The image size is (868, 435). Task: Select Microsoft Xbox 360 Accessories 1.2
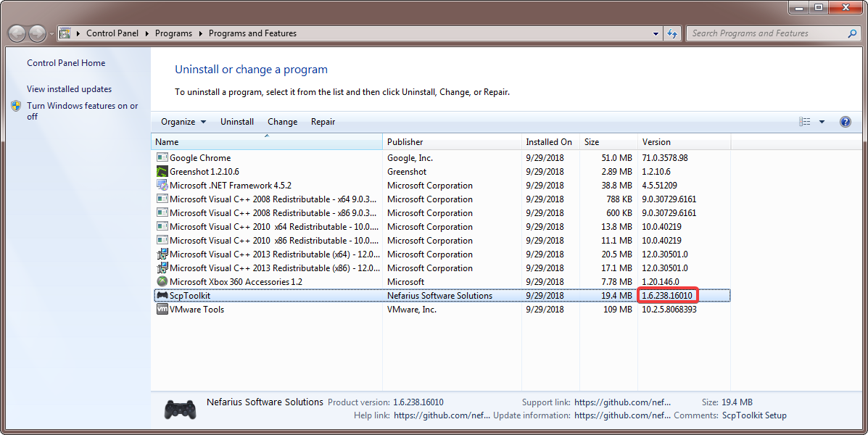236,282
